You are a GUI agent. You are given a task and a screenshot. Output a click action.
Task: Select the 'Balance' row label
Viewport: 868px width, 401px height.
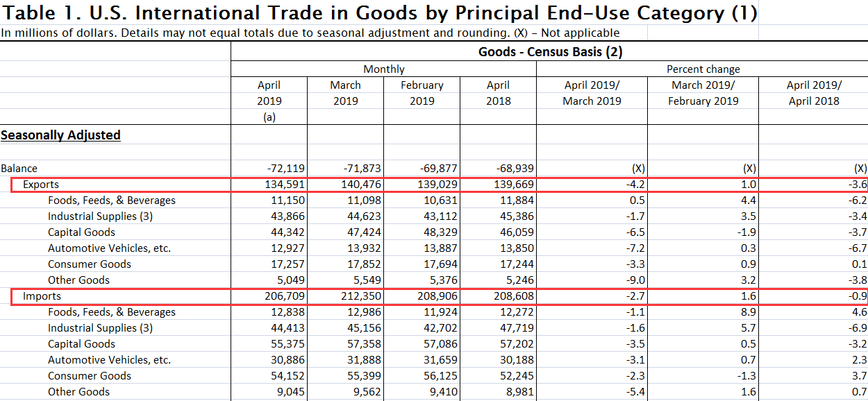point(19,169)
